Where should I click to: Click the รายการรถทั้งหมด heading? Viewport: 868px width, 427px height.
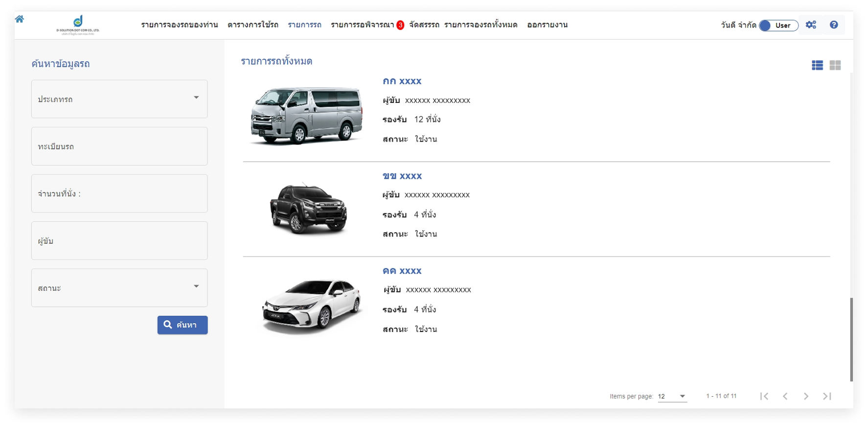point(276,61)
